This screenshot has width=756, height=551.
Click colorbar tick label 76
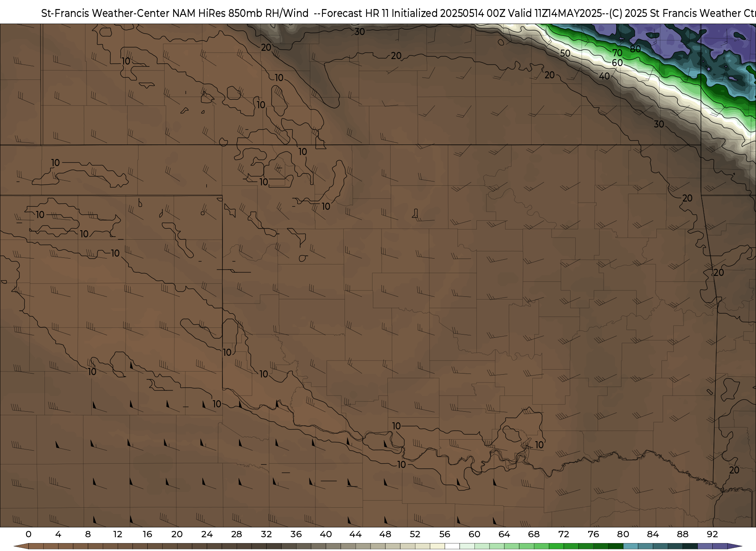pyautogui.click(x=593, y=534)
